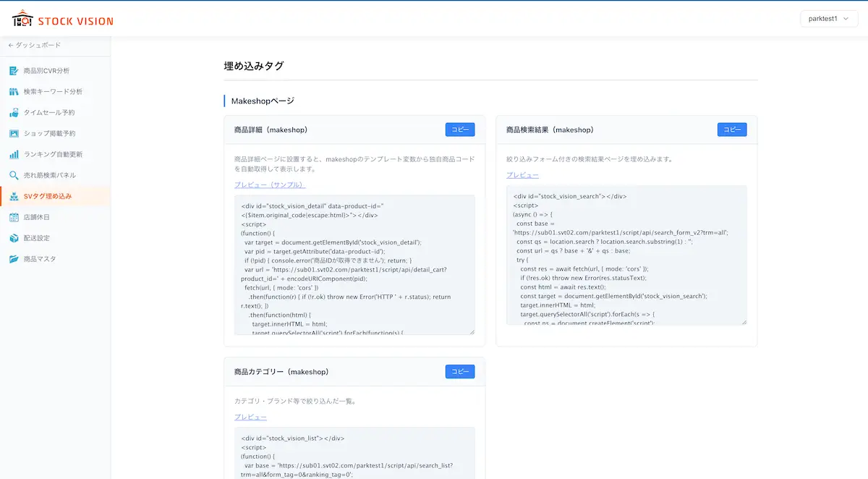Click the 商品カテゴリー（makeshop） card title
868x479 pixels.
click(x=281, y=372)
